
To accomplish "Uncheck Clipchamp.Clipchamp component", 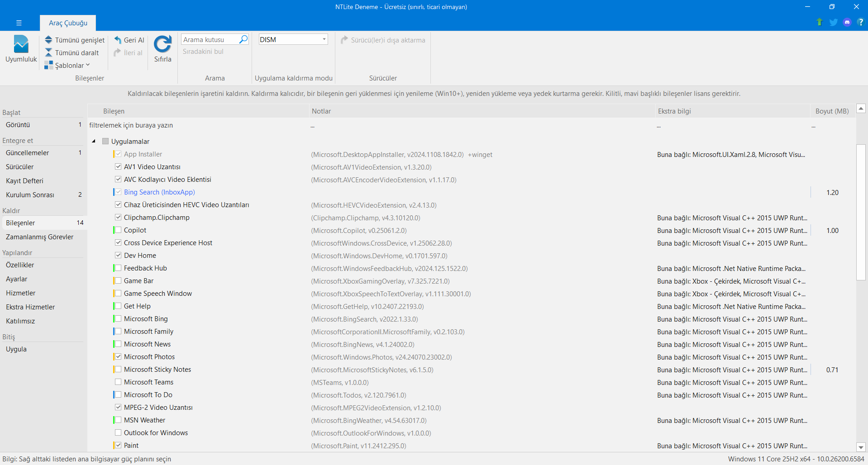I will (118, 217).
